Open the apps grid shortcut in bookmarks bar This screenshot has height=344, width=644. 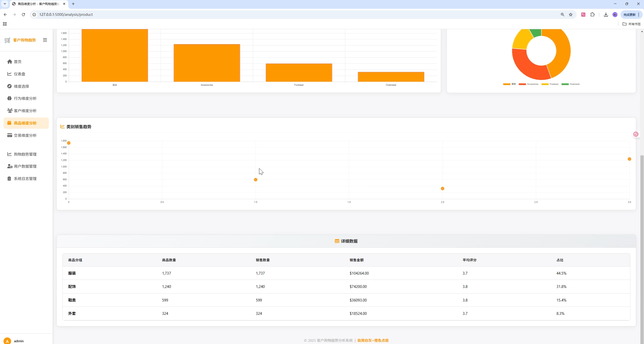(x=5, y=24)
